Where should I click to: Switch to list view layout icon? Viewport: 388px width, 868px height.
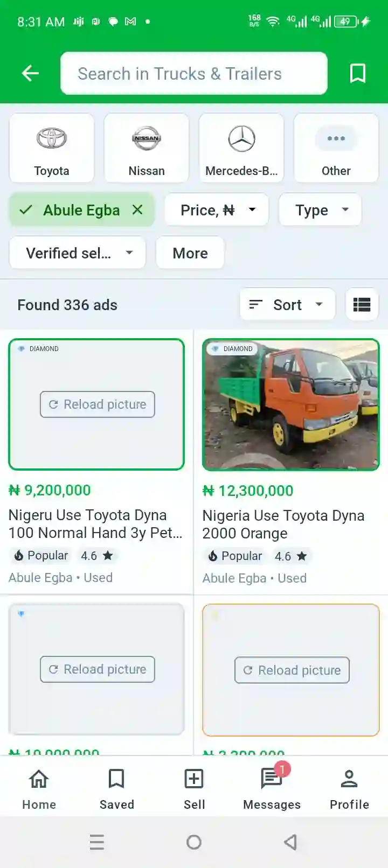pos(362,305)
